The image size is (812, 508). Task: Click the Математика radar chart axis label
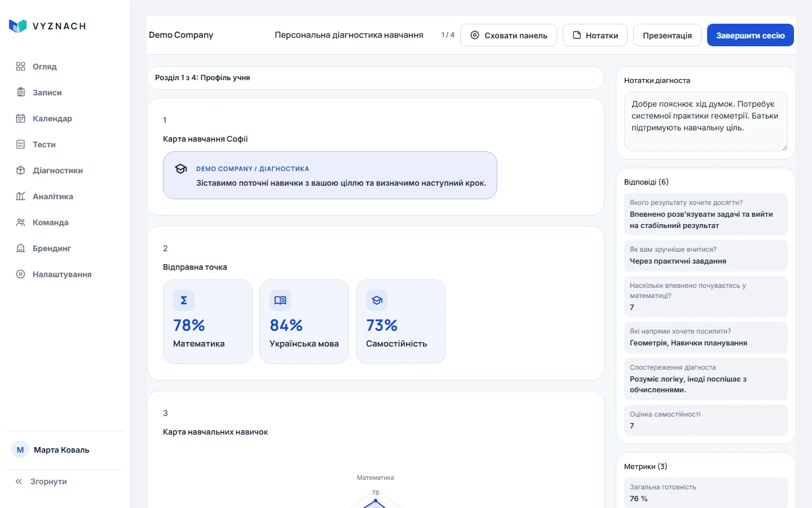(x=376, y=478)
